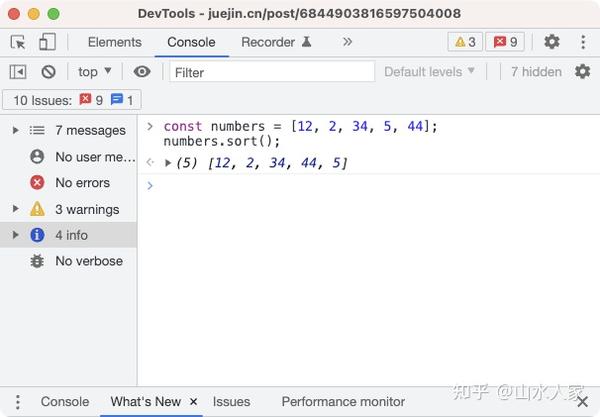Click the eye live expression icon
Screen dimensions: 600x417
pyautogui.click(x=142, y=72)
